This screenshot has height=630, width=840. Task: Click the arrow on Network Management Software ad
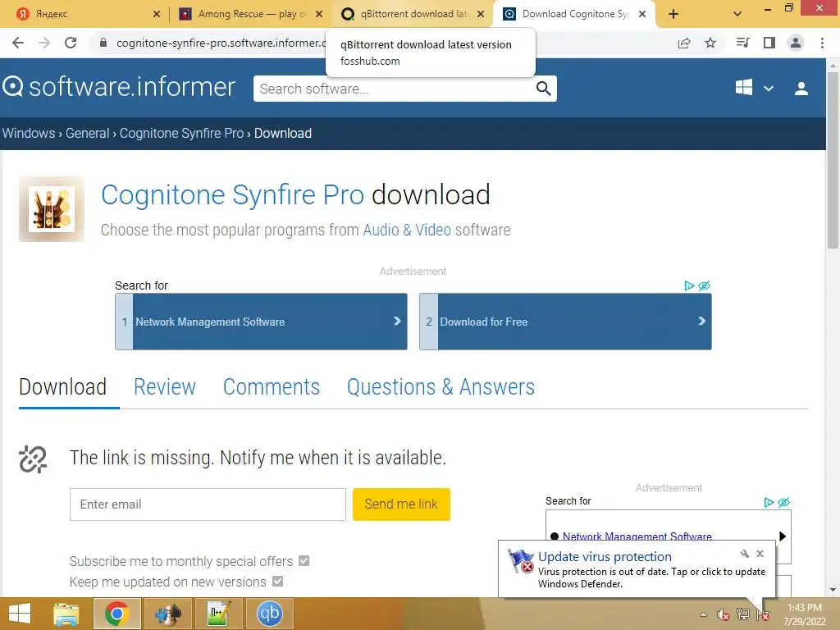pyautogui.click(x=397, y=321)
